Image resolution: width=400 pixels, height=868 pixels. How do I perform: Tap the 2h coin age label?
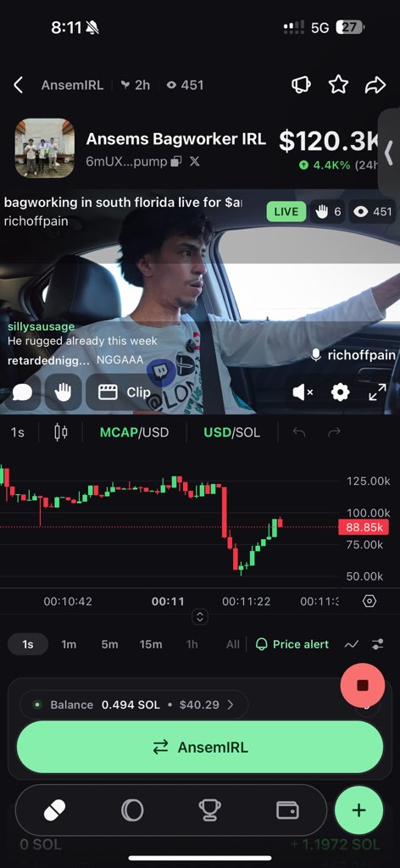click(136, 86)
